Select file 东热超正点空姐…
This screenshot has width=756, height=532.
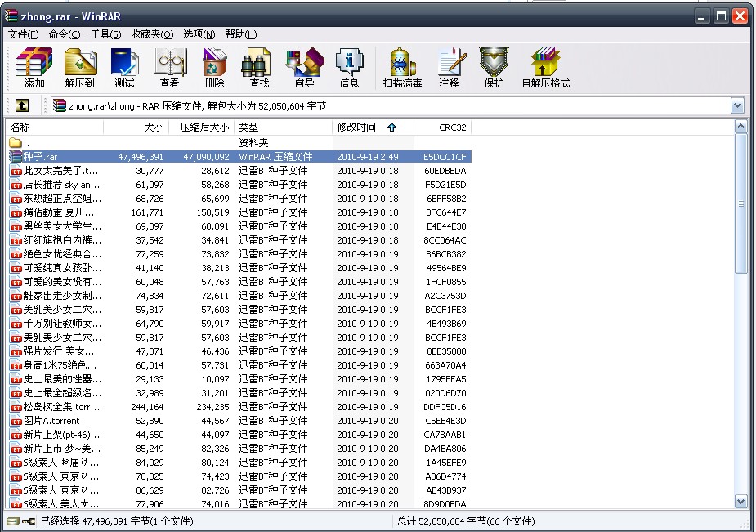[x=63, y=199]
